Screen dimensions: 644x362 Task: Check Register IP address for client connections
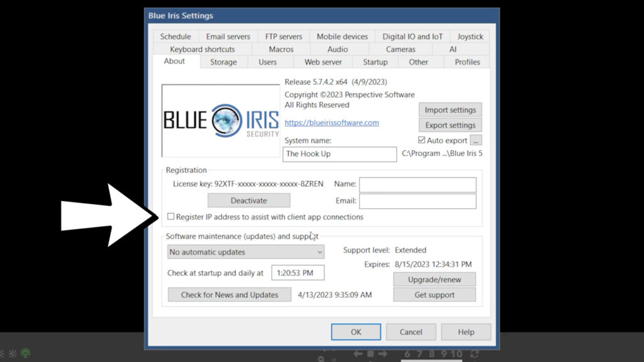point(170,216)
